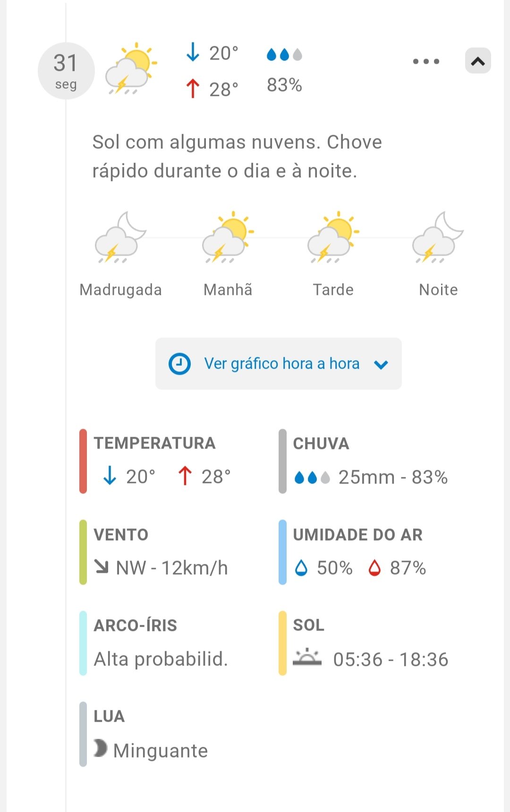Screen dimensions: 510x812
Task: Open the three-dots more options menu
Action: pyautogui.click(x=426, y=61)
